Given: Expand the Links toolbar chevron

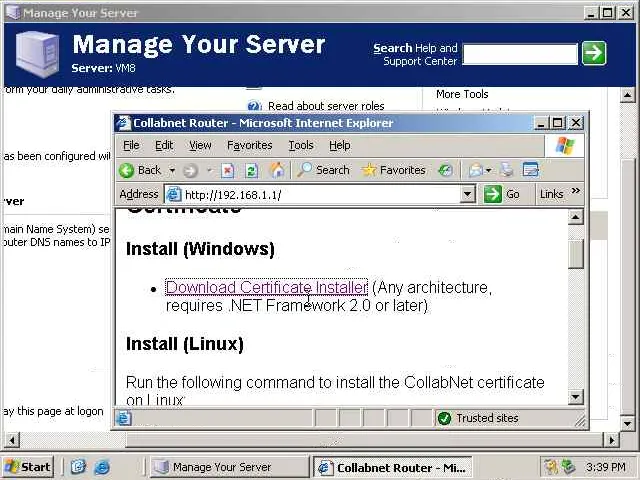Looking at the screenshot, I should coord(576,191).
